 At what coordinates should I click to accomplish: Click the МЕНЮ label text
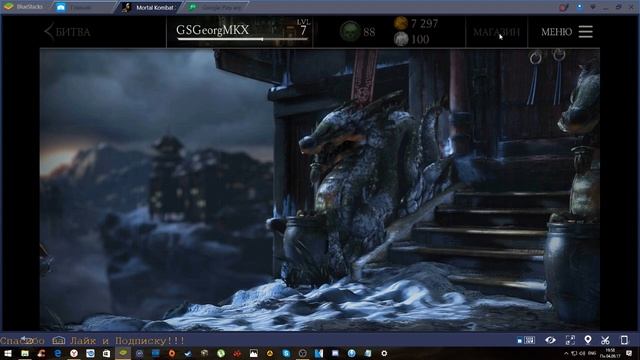tap(556, 32)
